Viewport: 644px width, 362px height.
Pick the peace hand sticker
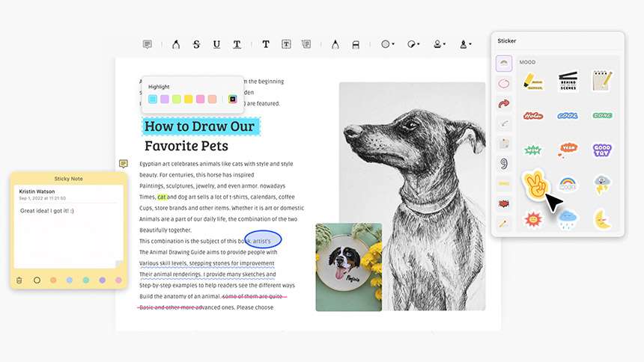coord(535,185)
